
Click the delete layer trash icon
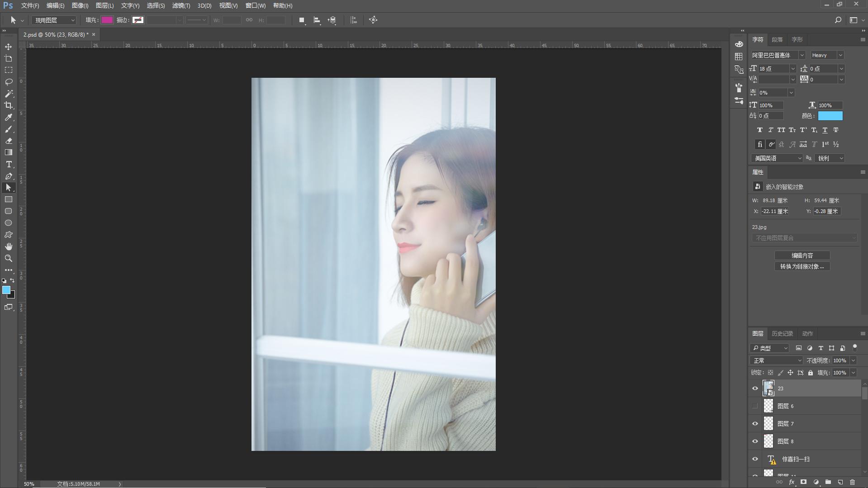tap(852, 482)
